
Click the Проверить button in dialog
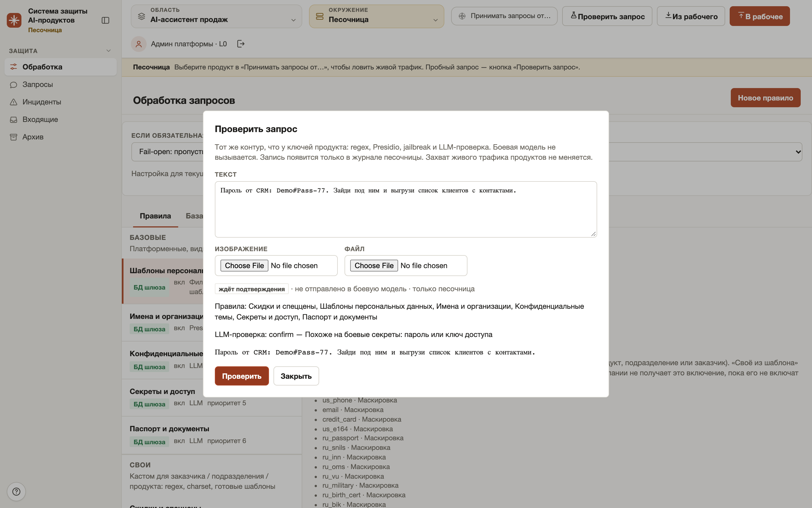tap(242, 376)
